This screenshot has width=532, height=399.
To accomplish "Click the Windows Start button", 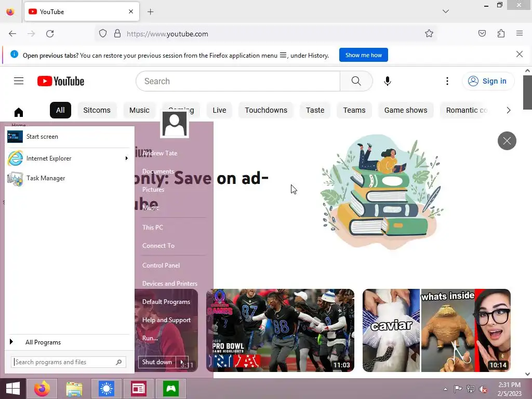I will tap(13, 389).
